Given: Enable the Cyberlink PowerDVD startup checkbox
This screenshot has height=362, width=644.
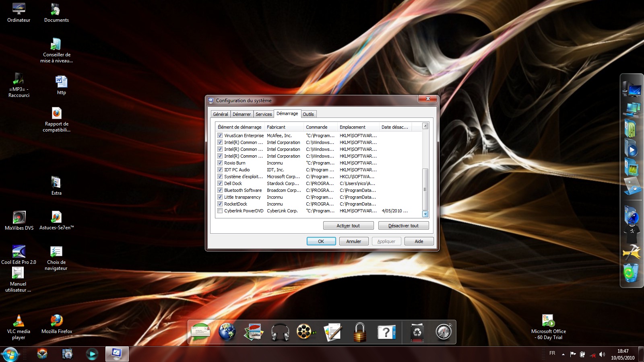Looking at the screenshot, I should [x=220, y=211].
